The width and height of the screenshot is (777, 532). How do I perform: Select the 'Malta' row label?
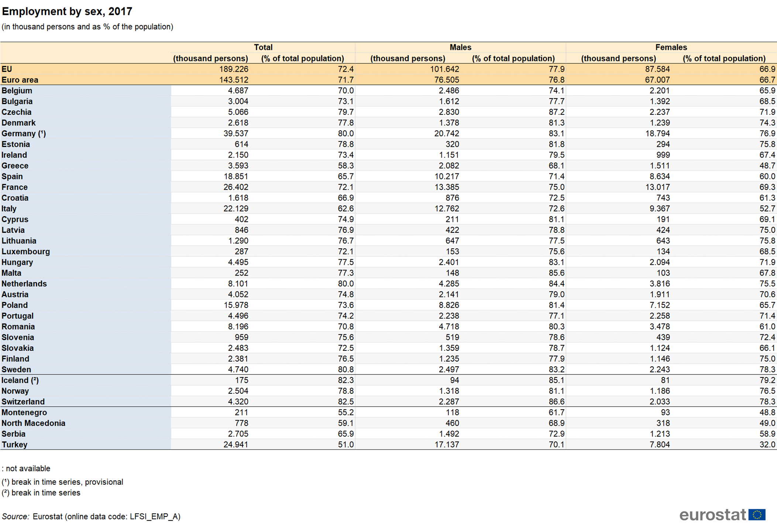[x=11, y=273]
